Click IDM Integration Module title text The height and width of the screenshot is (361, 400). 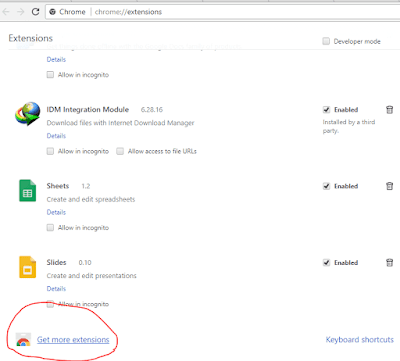pos(88,110)
